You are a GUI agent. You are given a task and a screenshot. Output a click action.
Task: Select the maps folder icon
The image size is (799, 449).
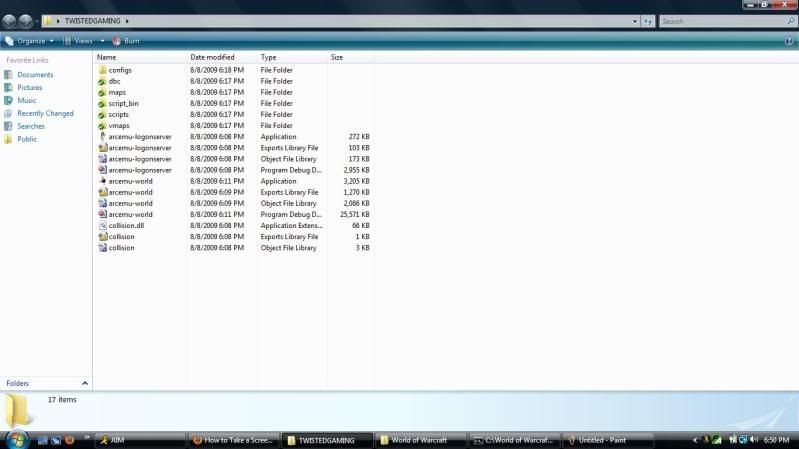point(102,92)
